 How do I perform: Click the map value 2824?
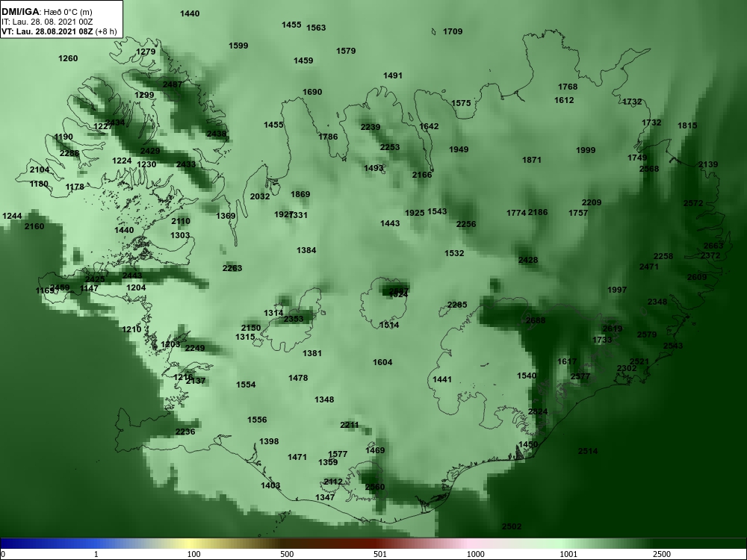click(x=538, y=411)
